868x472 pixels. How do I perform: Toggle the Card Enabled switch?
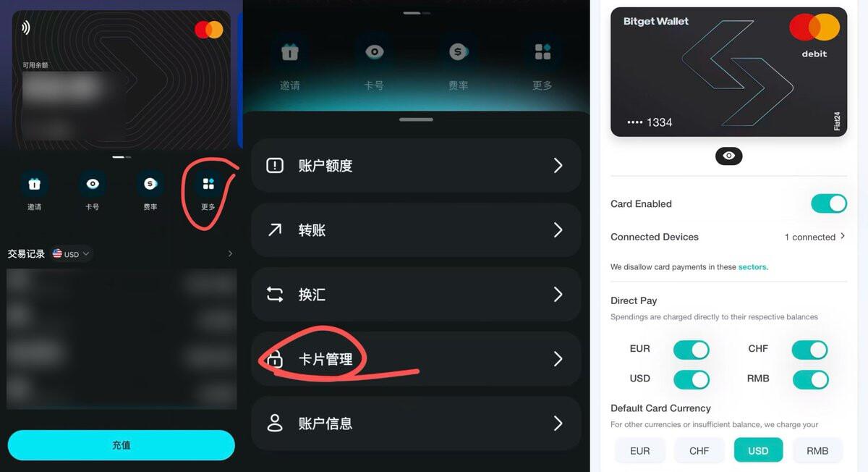(x=829, y=203)
